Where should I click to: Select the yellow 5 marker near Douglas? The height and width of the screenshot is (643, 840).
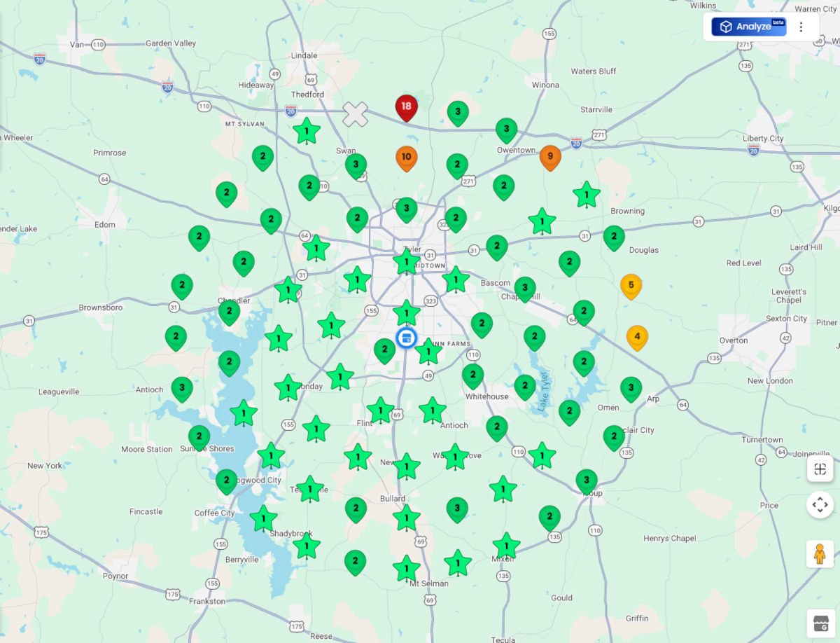[x=631, y=286]
